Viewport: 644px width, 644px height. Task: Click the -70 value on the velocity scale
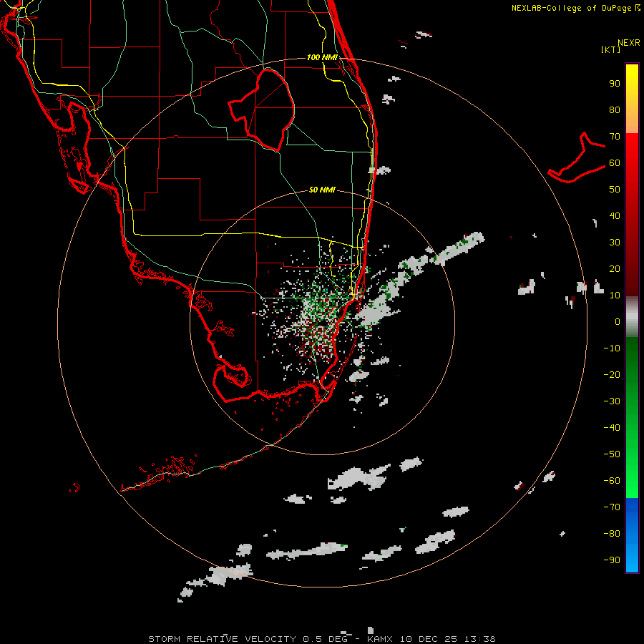click(612, 507)
